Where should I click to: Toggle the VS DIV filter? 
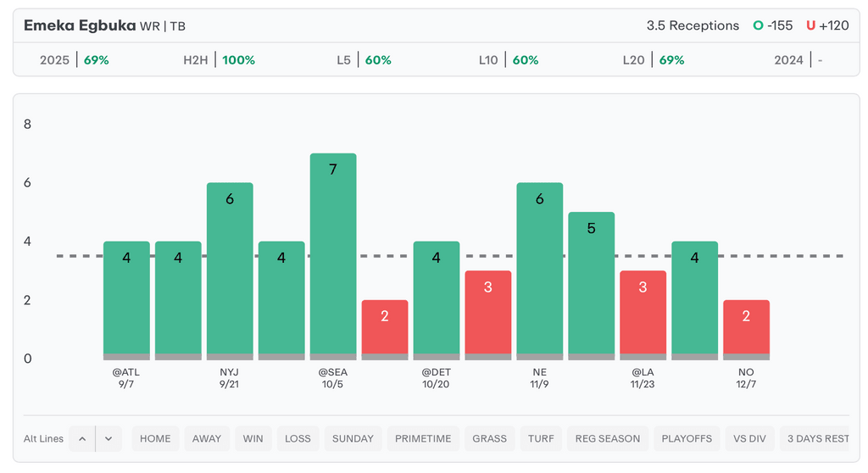pyautogui.click(x=749, y=438)
